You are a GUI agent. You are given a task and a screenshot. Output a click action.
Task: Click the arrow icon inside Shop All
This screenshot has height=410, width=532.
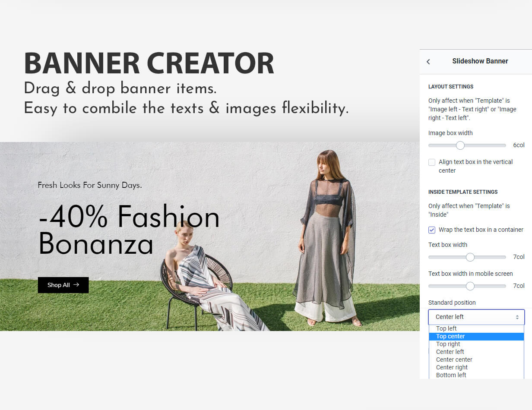[76, 285]
